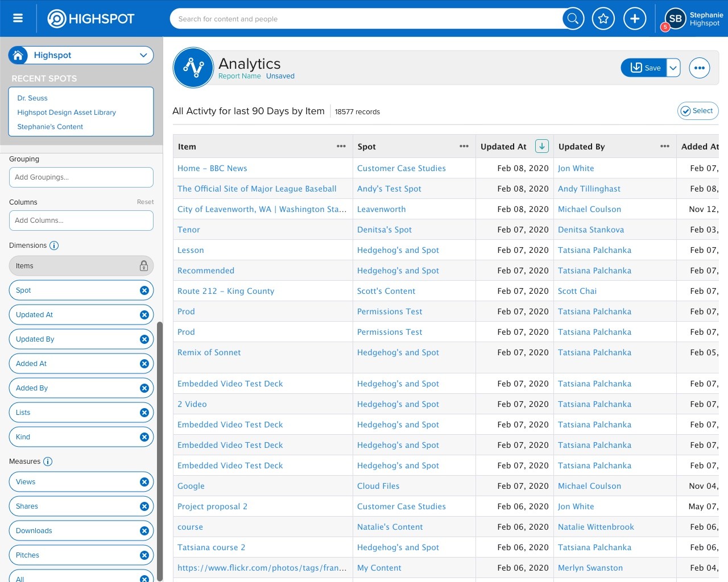Click the notification badge showing 5

[x=665, y=27]
